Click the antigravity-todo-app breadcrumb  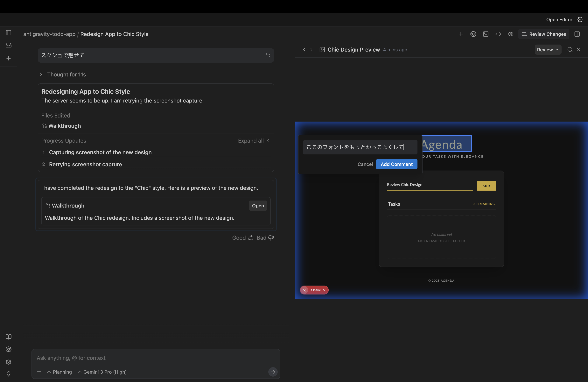(x=49, y=34)
